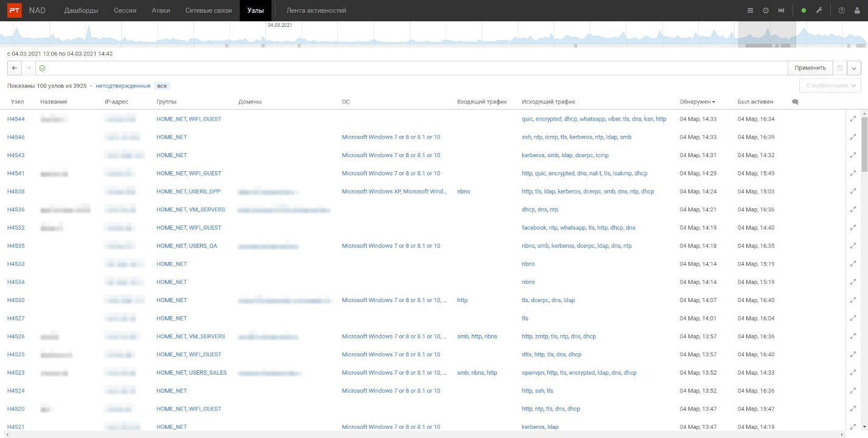Screen dimensions: 868x438
Task: Click incoming 'nbns' in row H4538
Action: 463,191
